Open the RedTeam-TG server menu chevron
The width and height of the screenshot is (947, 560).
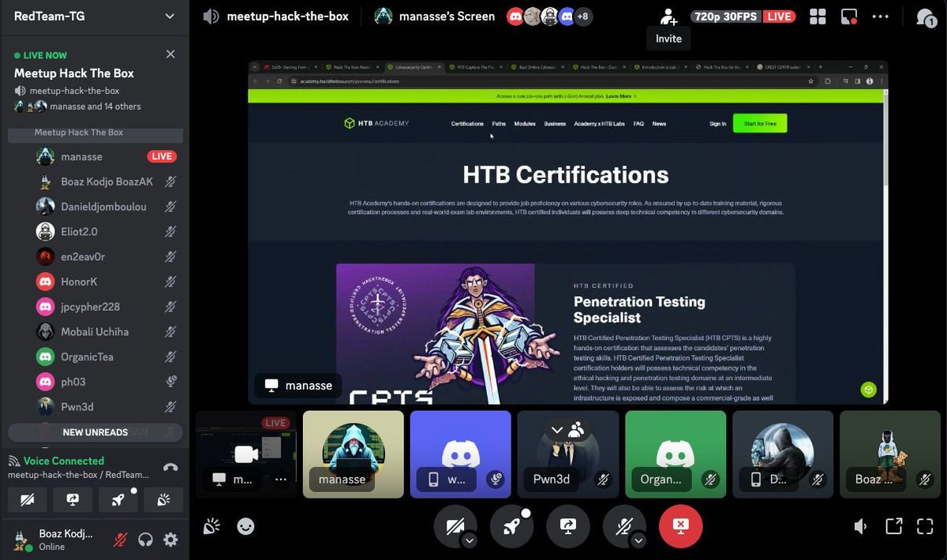[170, 17]
